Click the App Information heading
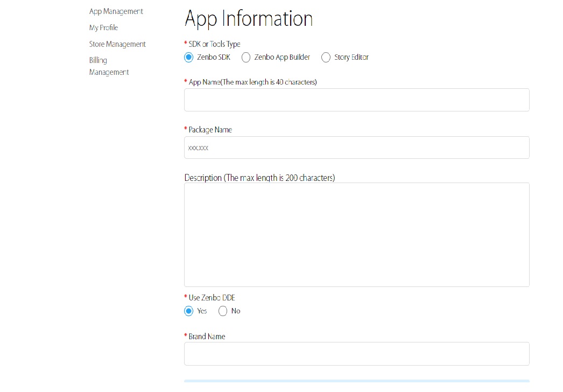 pyautogui.click(x=249, y=19)
